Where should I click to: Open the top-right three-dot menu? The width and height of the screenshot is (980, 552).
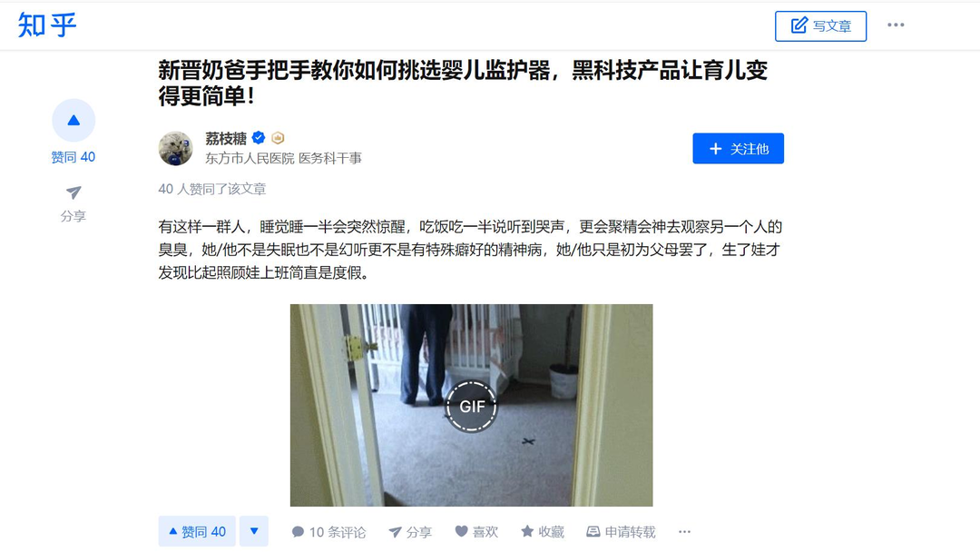pos(896,25)
